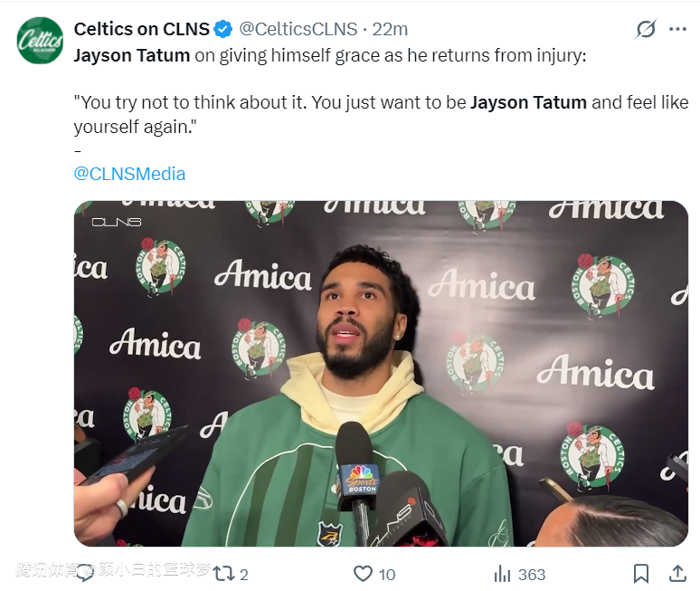Image resolution: width=700 pixels, height=591 pixels.
Task: Open the Grok explain-post icon
Action: coord(645,30)
